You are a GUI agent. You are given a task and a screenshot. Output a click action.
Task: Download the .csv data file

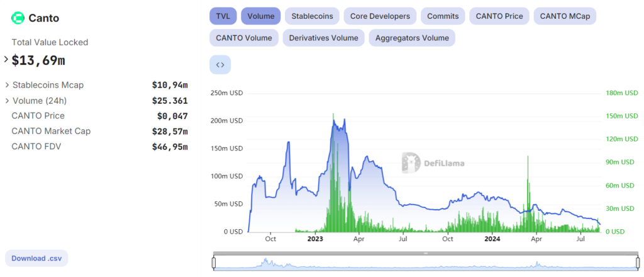coord(36,259)
